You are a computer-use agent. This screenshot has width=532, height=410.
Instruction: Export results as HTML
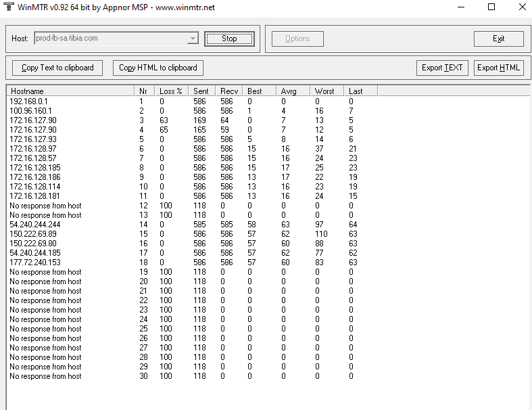tap(499, 68)
